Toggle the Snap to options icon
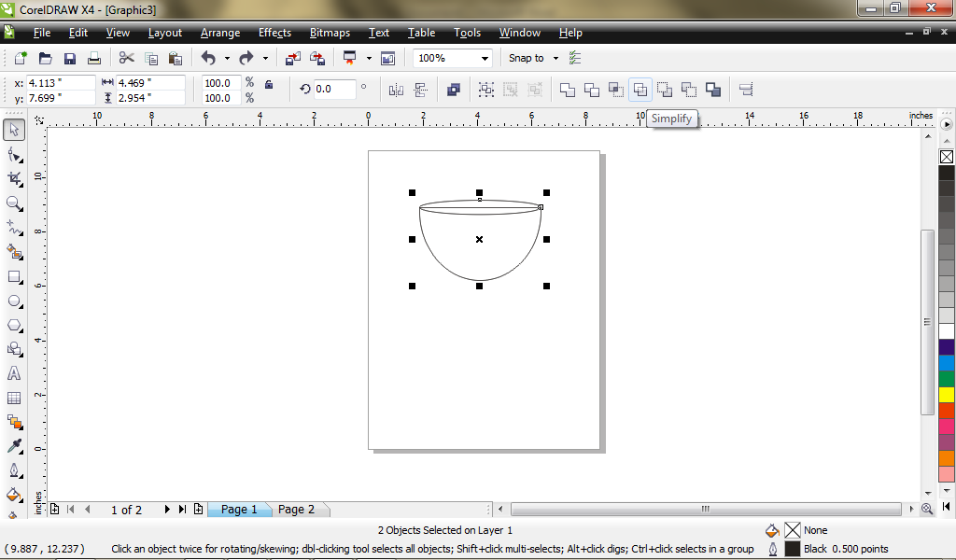The width and height of the screenshot is (956, 560). 574,58
